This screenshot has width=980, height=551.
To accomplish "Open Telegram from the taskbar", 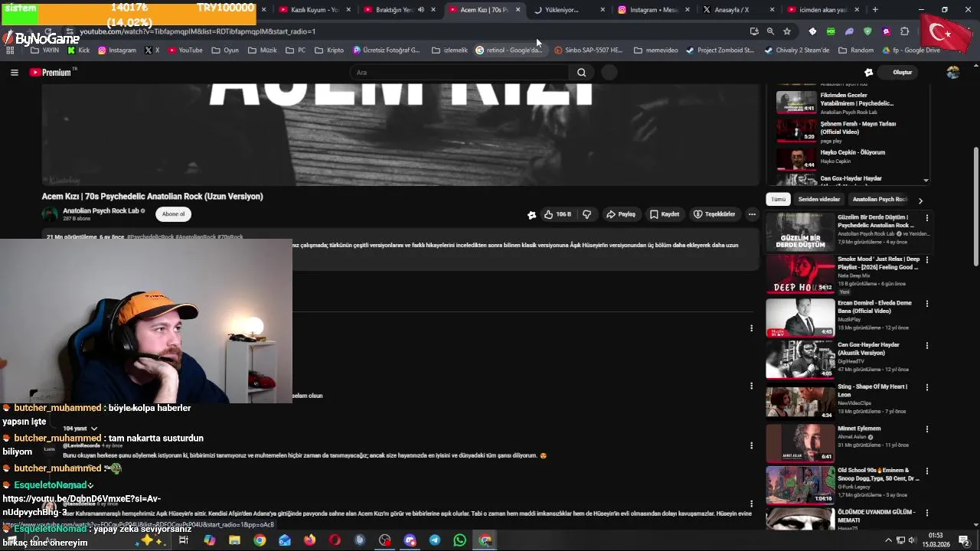I will coord(435,540).
